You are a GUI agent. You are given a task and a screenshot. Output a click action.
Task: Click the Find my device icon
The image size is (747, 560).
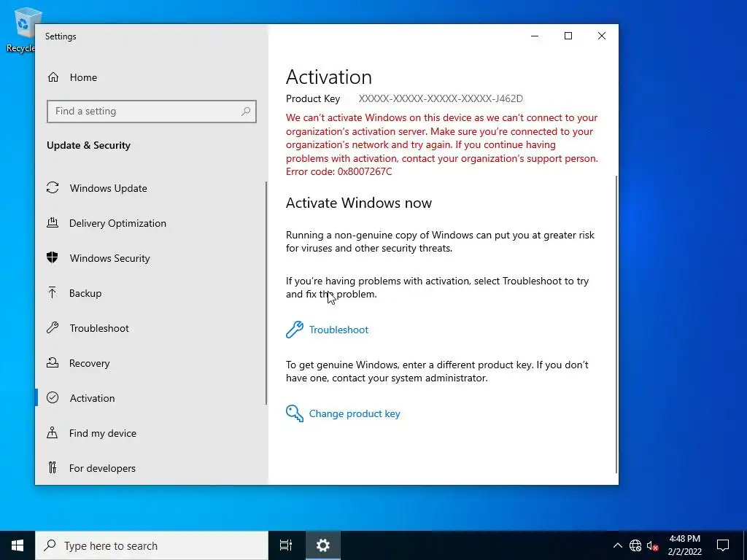pos(52,432)
